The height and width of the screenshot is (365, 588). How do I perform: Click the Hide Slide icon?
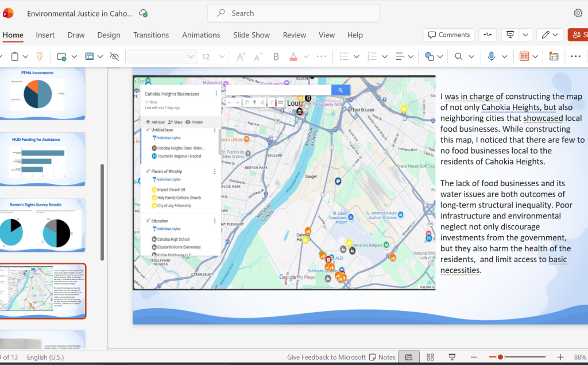[x=114, y=57]
